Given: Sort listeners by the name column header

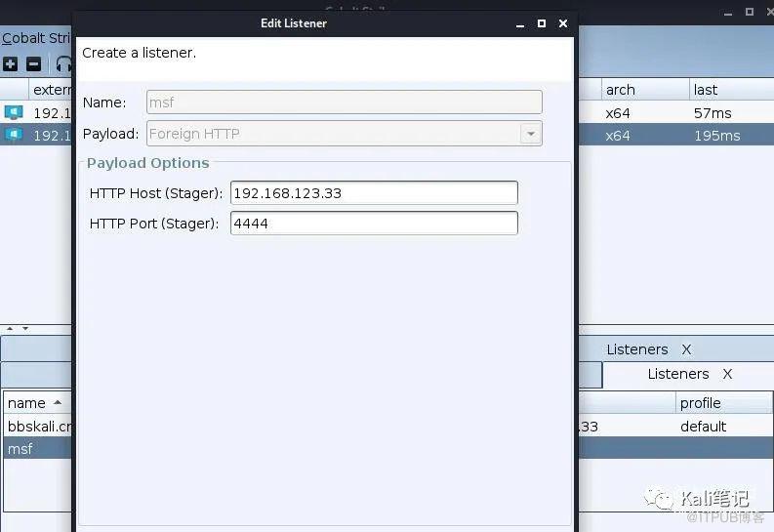Looking at the screenshot, I should coord(37,403).
